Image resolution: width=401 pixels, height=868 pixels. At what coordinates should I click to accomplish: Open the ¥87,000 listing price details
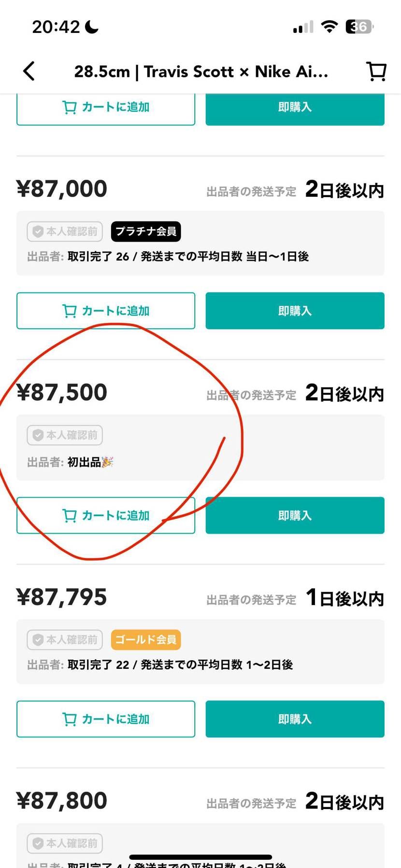(x=62, y=188)
